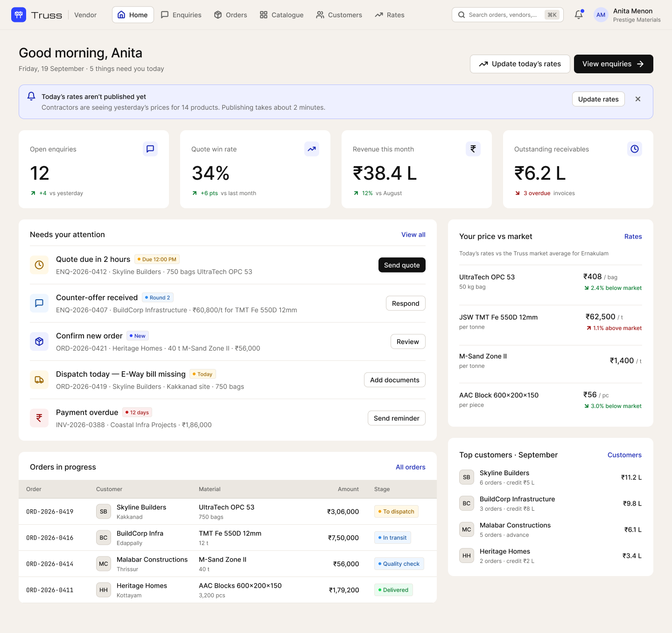Go to the Home tab
The height and width of the screenshot is (633, 672).
pyautogui.click(x=133, y=15)
